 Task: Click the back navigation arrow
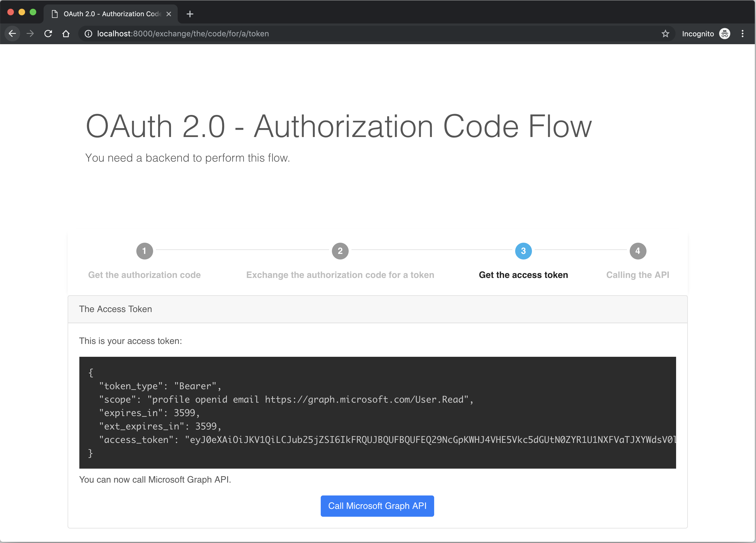point(12,33)
